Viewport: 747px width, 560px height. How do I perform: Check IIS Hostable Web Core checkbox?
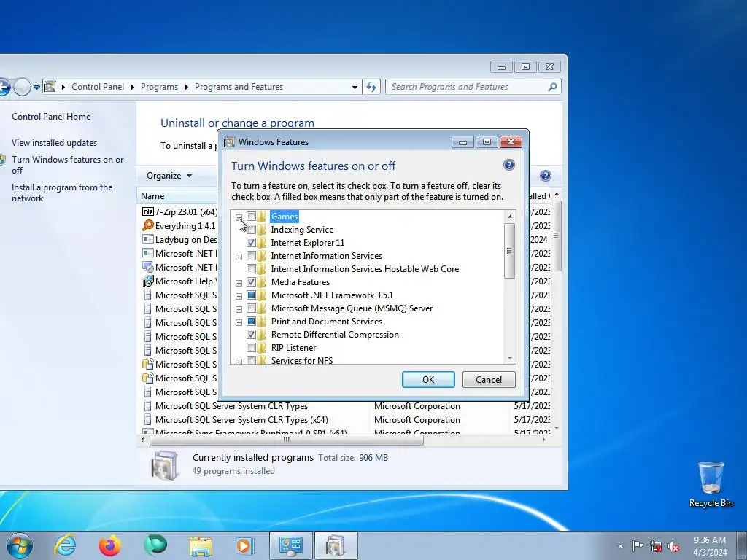tap(251, 268)
